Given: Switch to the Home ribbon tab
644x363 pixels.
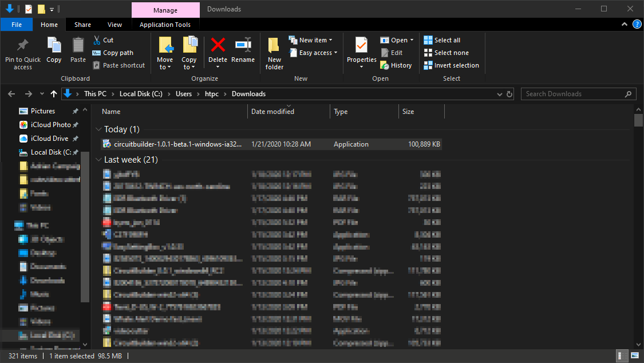Looking at the screenshot, I should [x=49, y=25].
